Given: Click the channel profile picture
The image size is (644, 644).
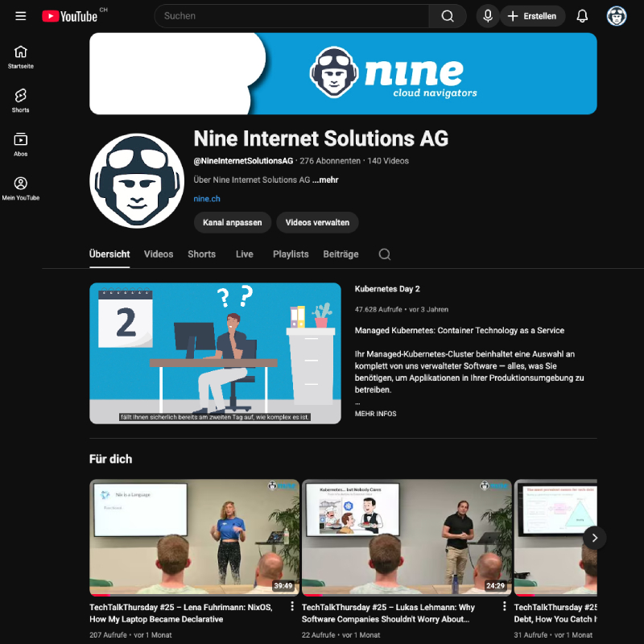Looking at the screenshot, I should [x=137, y=180].
